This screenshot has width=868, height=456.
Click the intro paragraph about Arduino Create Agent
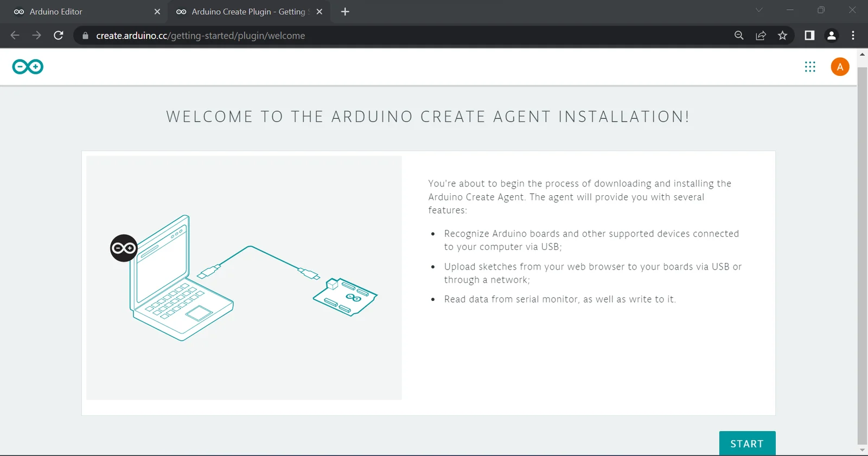[x=579, y=197]
